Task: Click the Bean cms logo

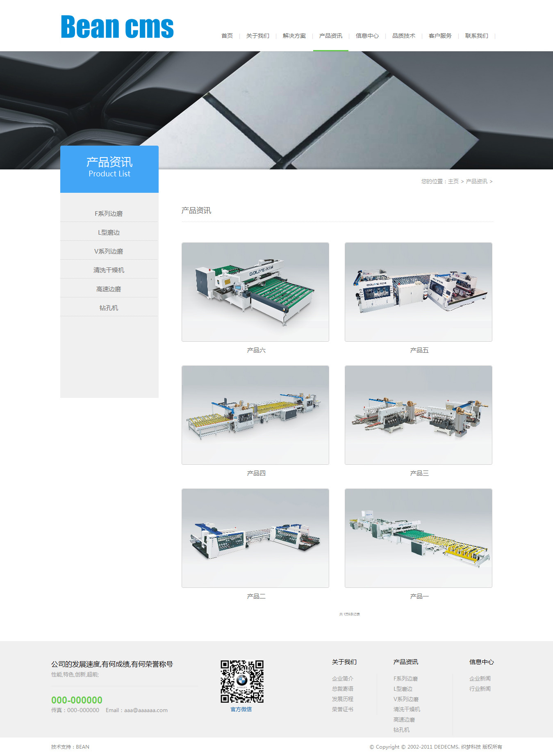Action: pyautogui.click(x=117, y=27)
